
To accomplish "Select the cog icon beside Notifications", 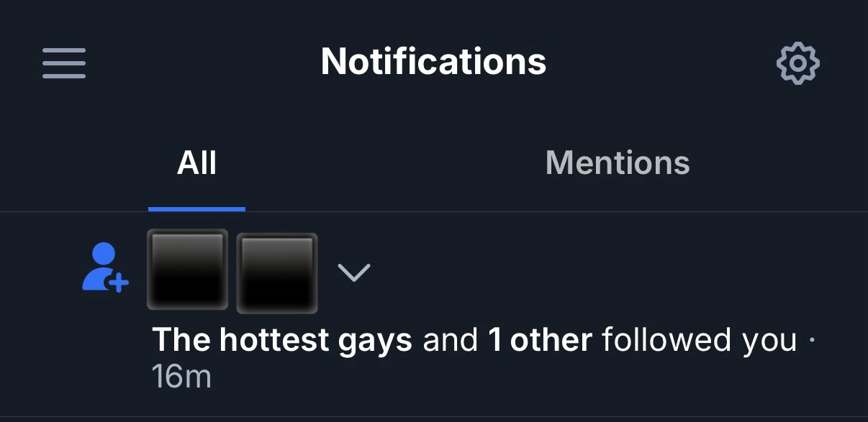I will 797,63.
